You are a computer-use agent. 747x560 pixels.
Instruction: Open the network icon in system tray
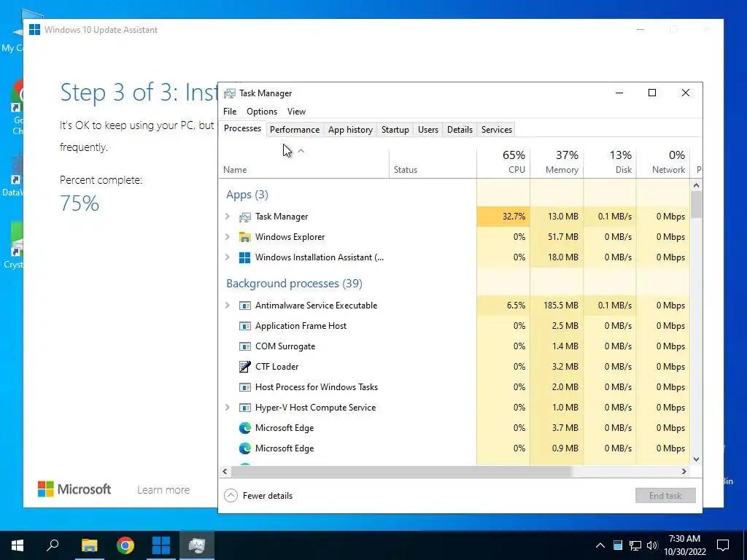pos(635,545)
